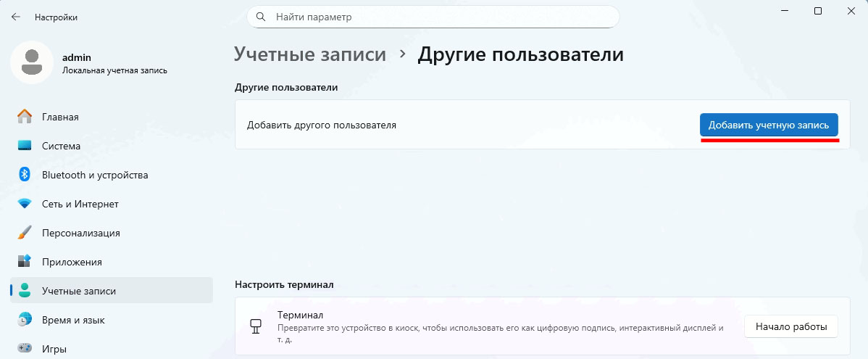Viewport: 868px width, 359px height.
Task: Click the Терминал kiosk icon
Action: click(255, 326)
